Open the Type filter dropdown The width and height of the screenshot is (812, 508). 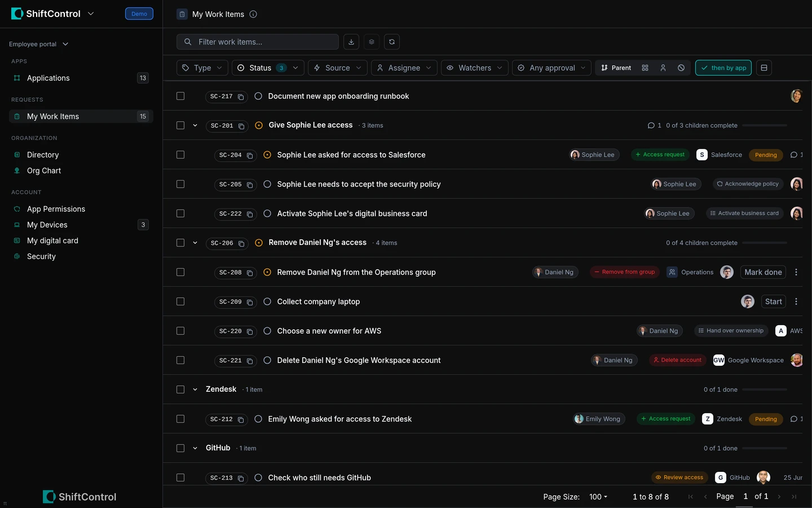(x=202, y=68)
